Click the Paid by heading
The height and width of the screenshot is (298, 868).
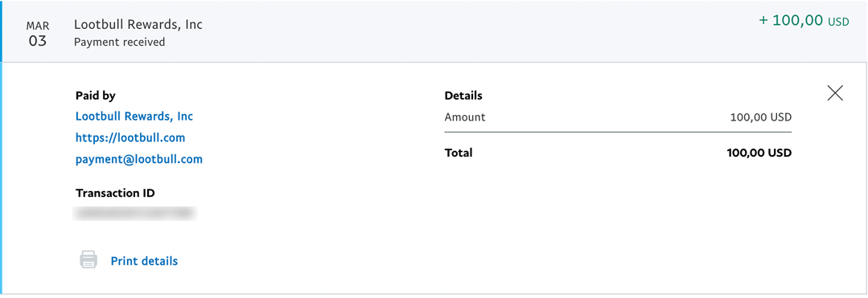coord(95,96)
